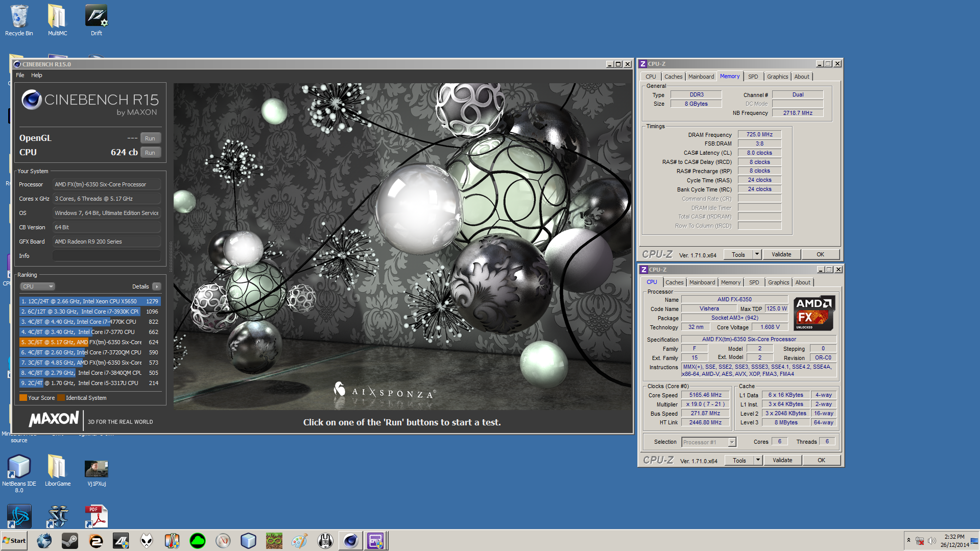Open Mainboard tab in upper CPU-Z window
980x551 pixels.
pos(701,77)
